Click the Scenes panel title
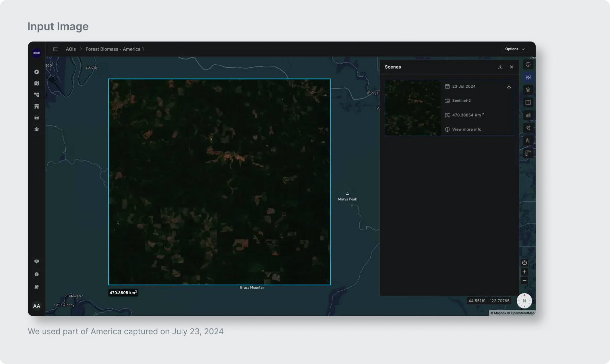 pos(393,67)
